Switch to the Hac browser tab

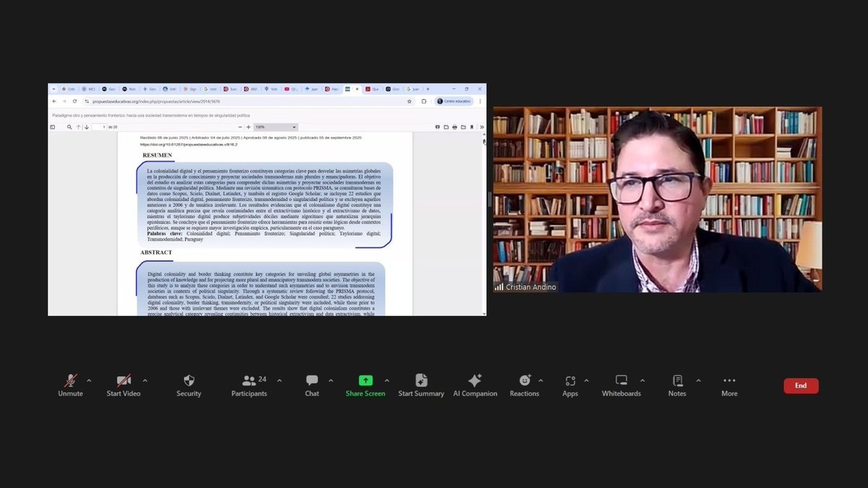pyautogui.click(x=331, y=89)
